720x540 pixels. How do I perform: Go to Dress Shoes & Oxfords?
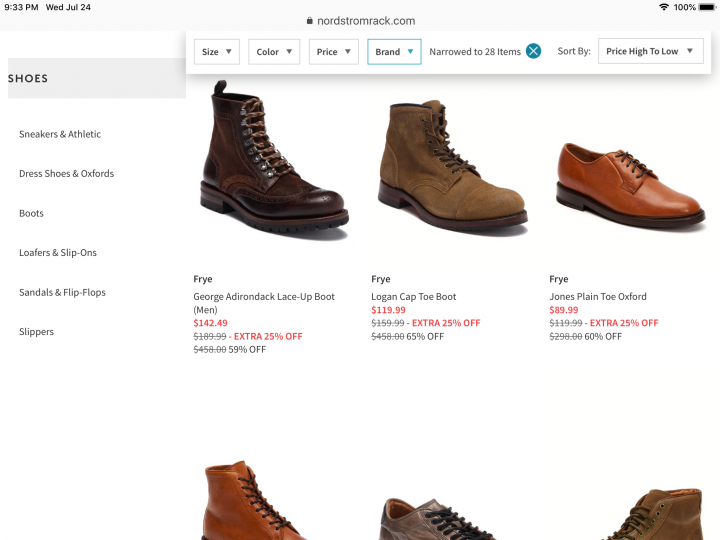click(66, 174)
